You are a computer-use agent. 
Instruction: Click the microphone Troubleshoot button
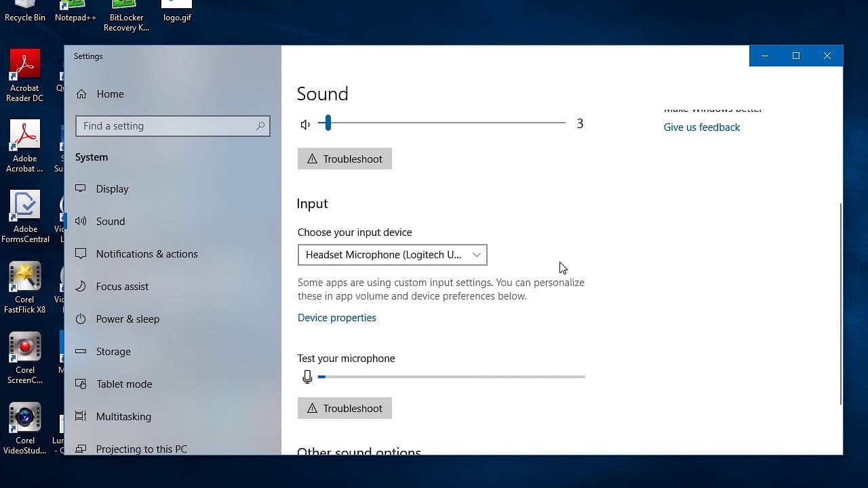(344, 408)
